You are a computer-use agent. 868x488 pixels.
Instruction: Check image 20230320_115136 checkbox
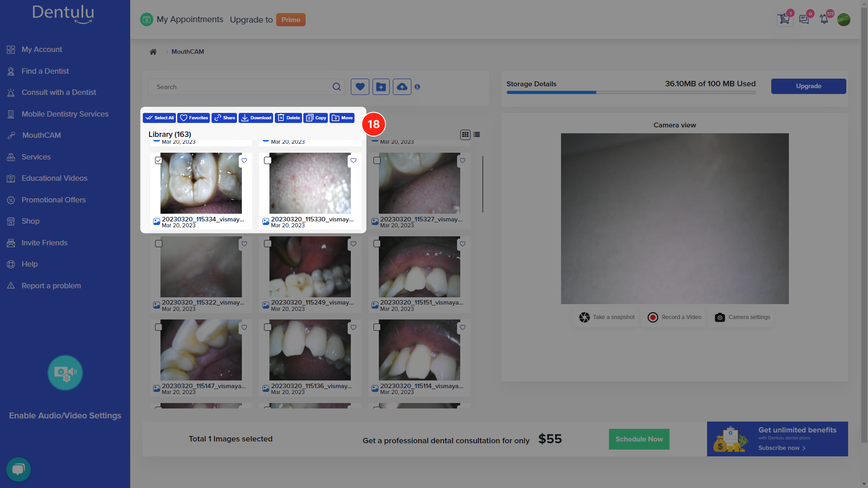[268, 328]
